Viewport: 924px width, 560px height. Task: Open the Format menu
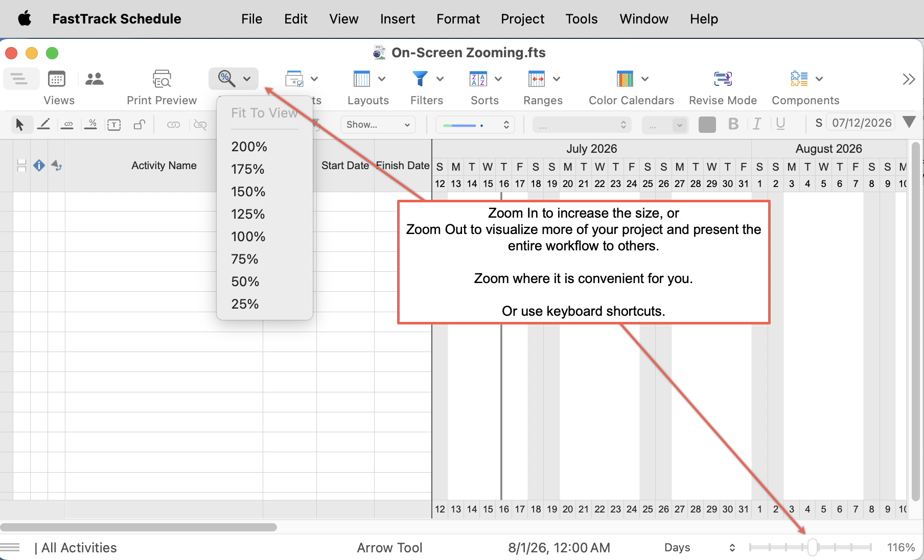point(458,19)
